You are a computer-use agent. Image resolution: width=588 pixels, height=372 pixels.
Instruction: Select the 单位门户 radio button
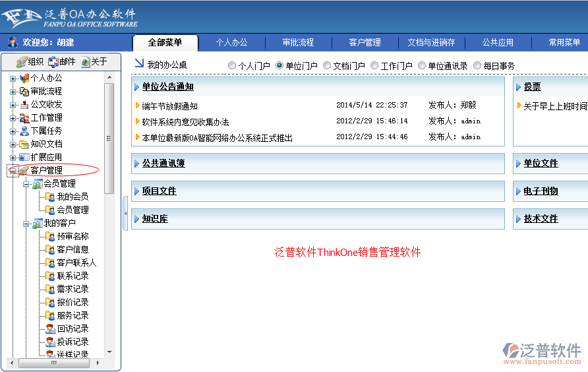pyautogui.click(x=279, y=66)
